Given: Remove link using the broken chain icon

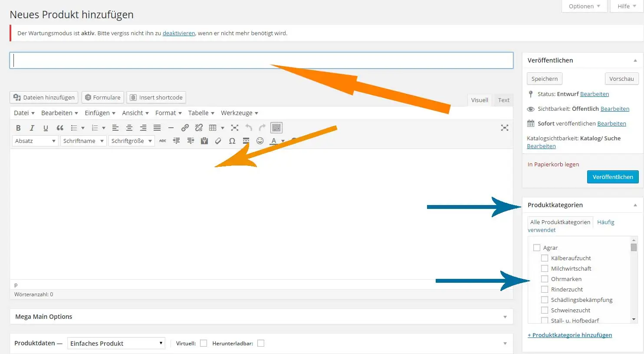Looking at the screenshot, I should tap(199, 127).
